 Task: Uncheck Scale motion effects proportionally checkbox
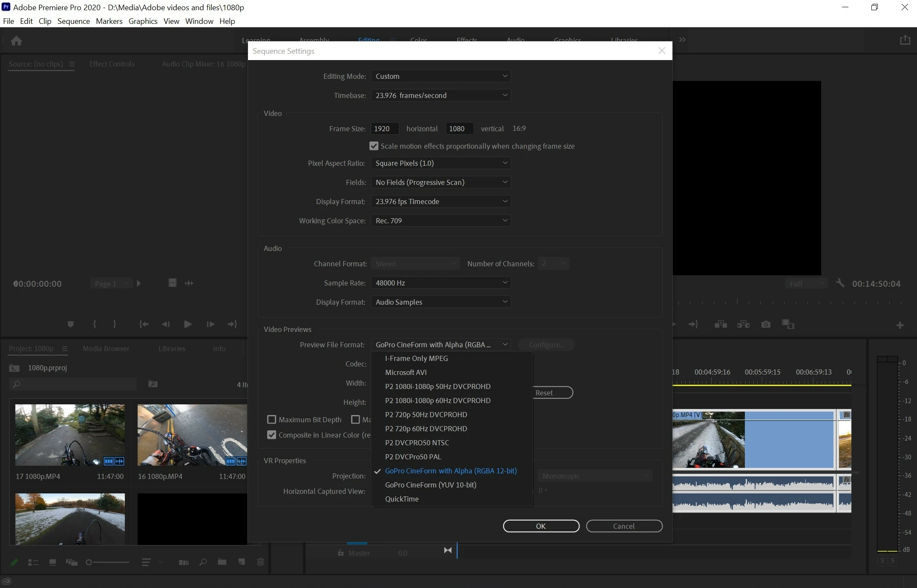(x=374, y=146)
